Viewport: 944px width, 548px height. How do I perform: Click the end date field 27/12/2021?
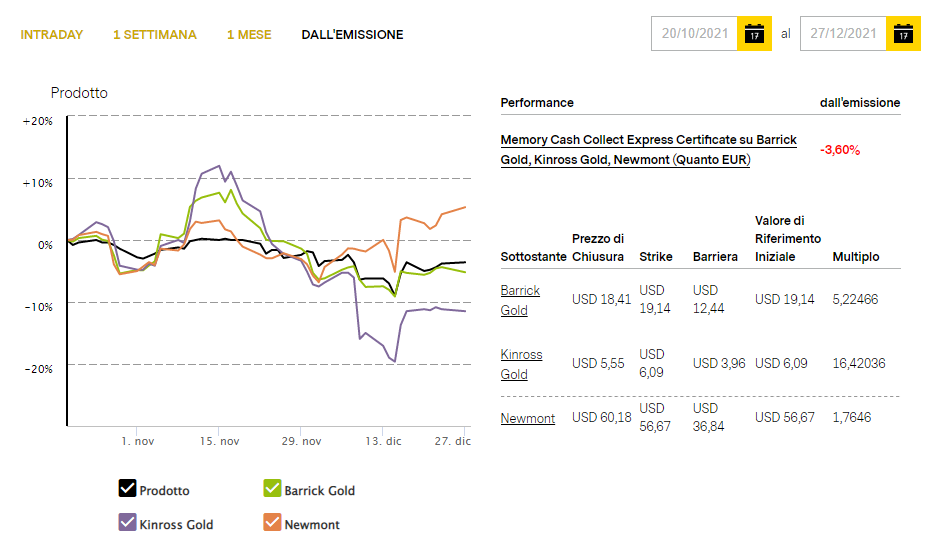[843, 34]
